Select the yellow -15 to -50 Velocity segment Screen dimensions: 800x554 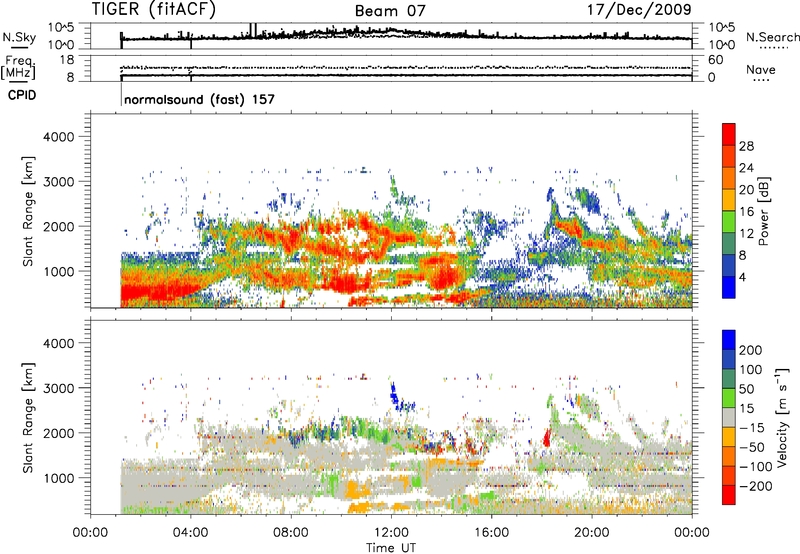[729, 437]
